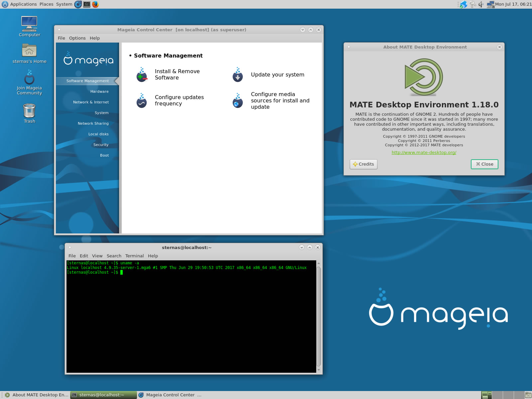532x399 pixels.
Task: Open terminal View menu
Action: [x=97, y=256]
